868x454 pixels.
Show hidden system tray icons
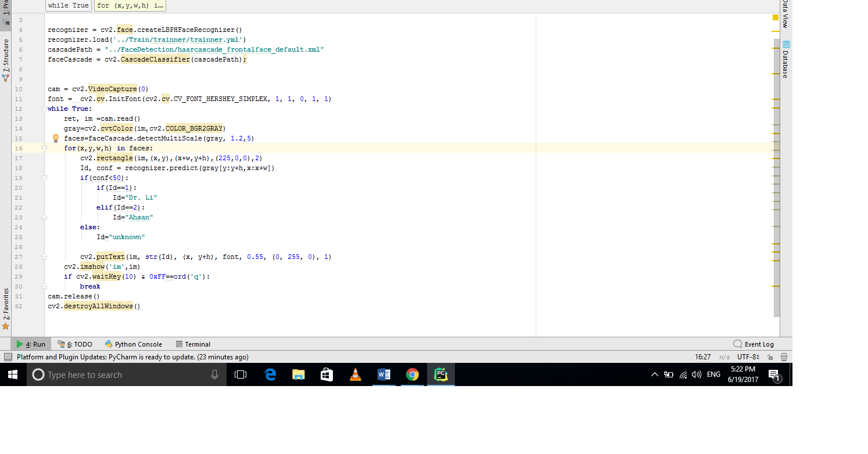click(x=654, y=374)
